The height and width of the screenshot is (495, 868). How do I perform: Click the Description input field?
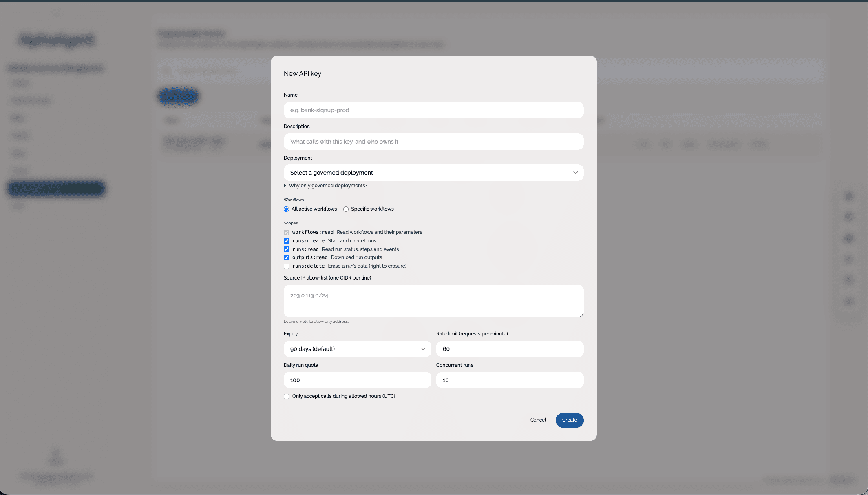coord(433,142)
